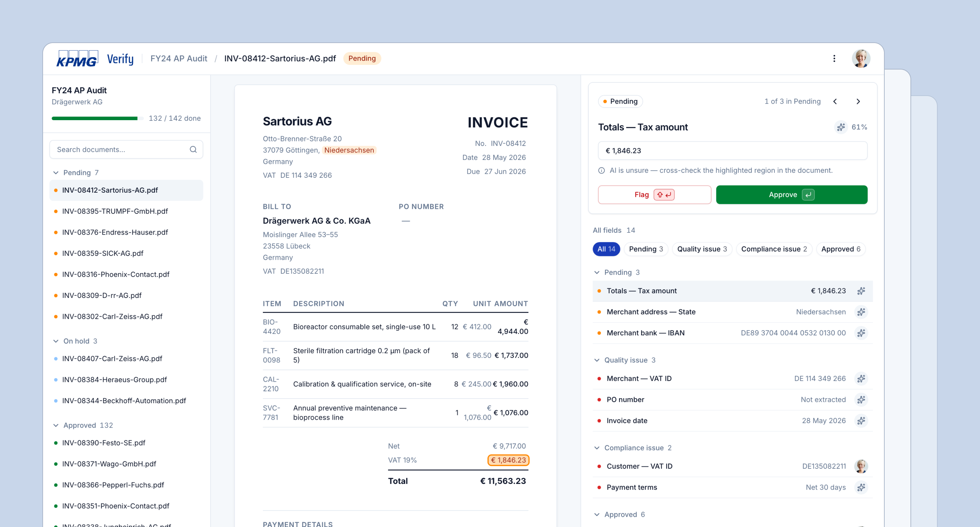Image resolution: width=980 pixels, height=527 pixels.
Task: Go to previous pending field
Action: click(x=835, y=101)
